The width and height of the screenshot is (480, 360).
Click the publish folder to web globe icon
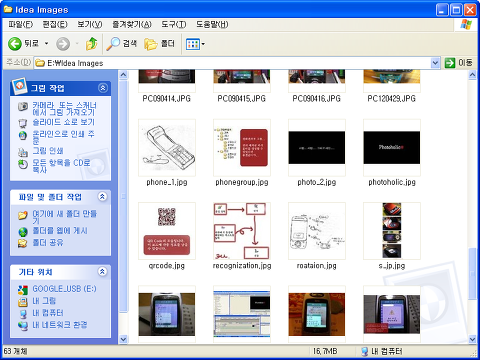pyautogui.click(x=23, y=232)
